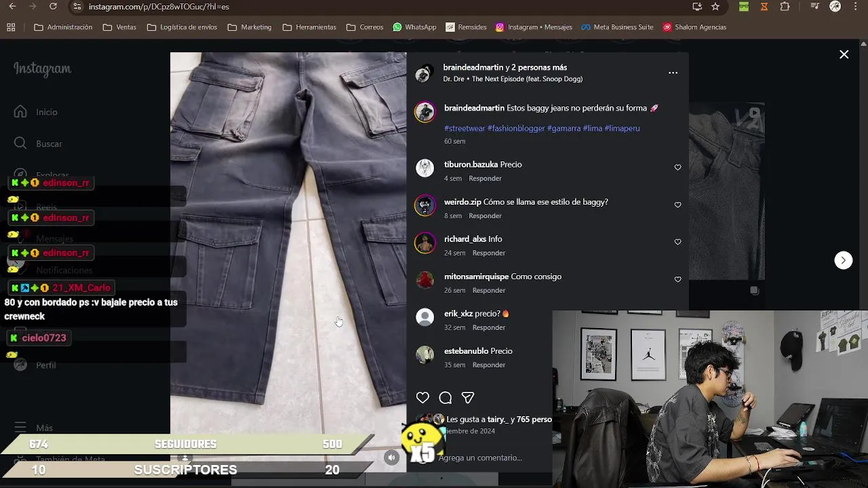Image resolution: width=868 pixels, height=488 pixels.
Task: Open the browser three-dot menu
Action: (856, 6)
